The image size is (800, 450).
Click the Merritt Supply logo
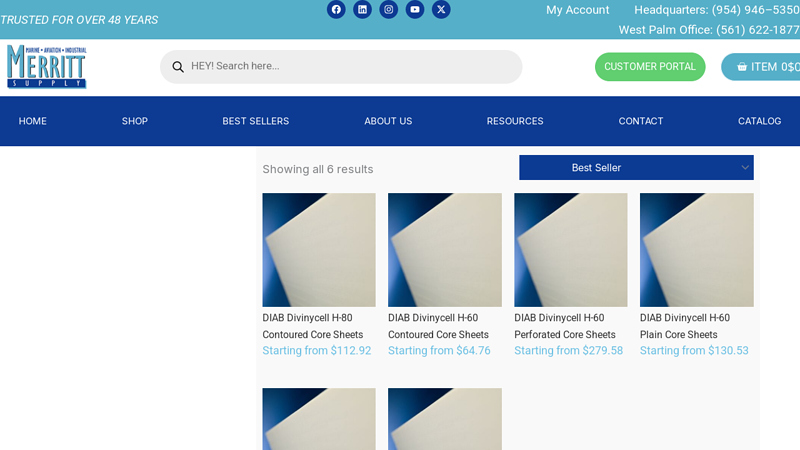[46, 67]
